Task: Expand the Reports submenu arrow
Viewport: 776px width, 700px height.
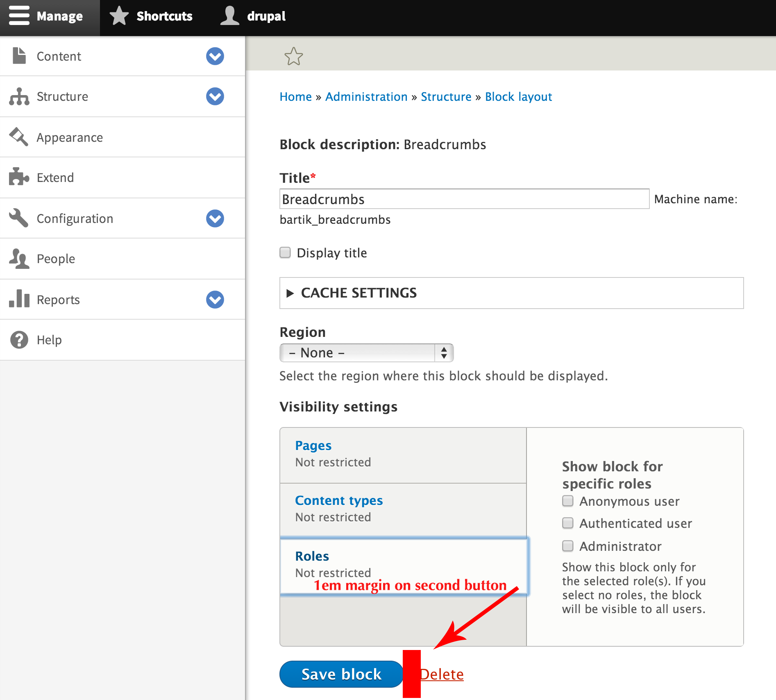Action: 215,300
